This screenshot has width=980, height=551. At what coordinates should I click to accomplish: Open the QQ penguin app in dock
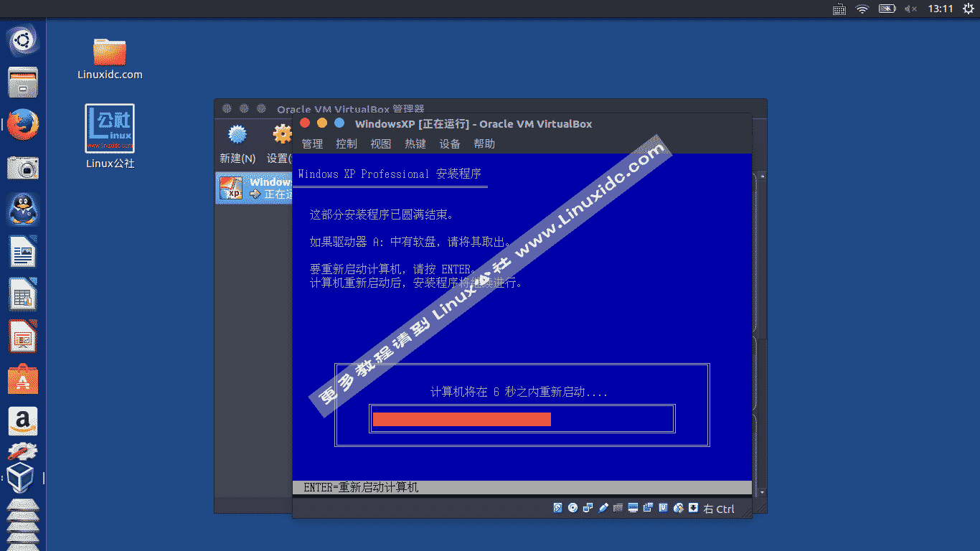point(23,210)
